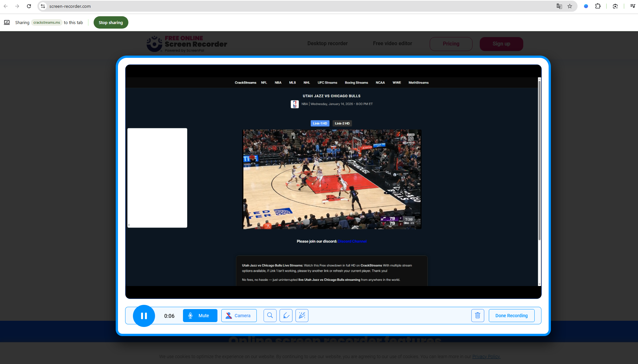Expand the Boxing Streams category

coord(356,83)
